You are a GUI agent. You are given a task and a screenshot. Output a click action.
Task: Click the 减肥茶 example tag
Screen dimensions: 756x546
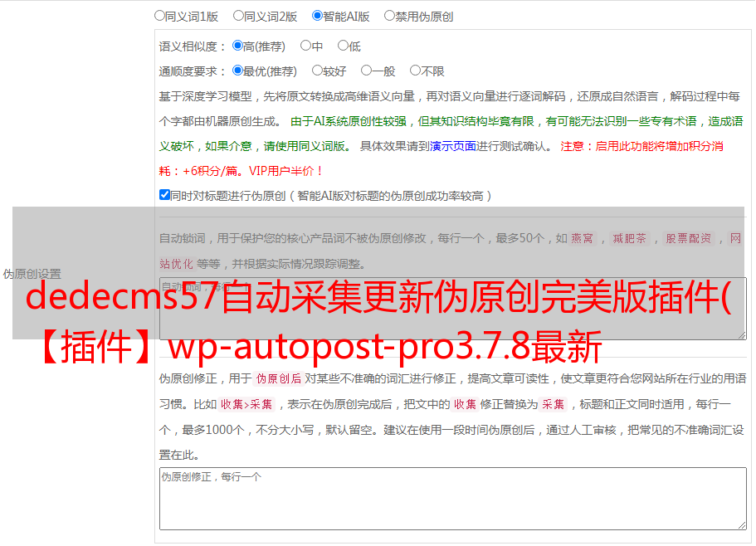(629, 238)
